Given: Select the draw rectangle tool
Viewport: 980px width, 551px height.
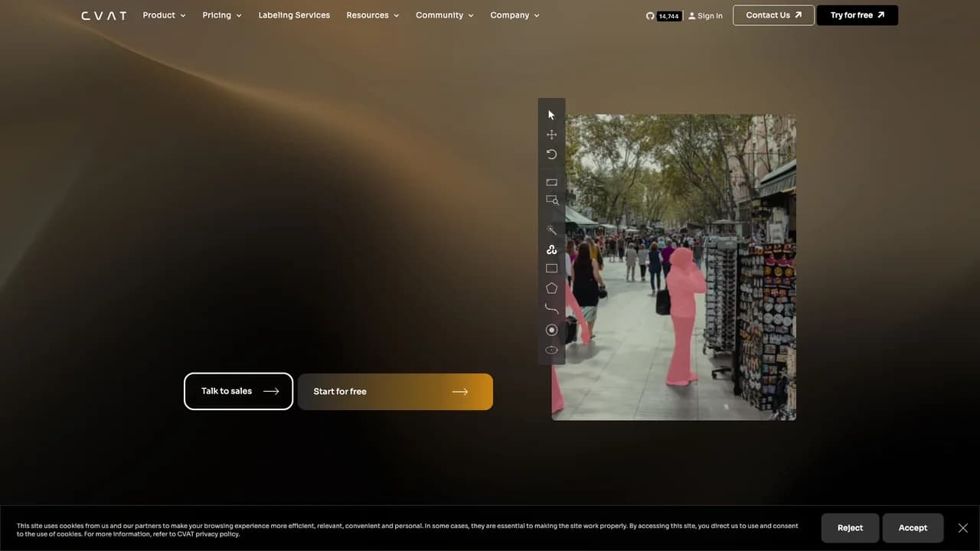Looking at the screenshot, I should click(x=551, y=269).
